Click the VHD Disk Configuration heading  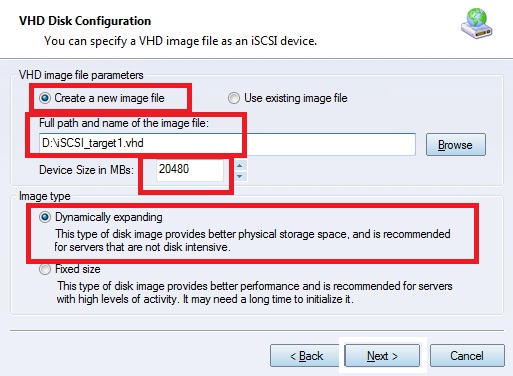coord(85,21)
